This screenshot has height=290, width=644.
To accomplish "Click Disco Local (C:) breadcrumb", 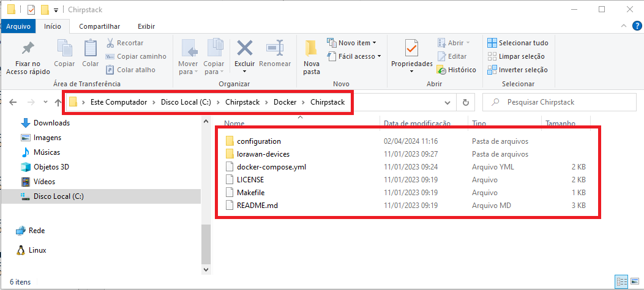I will (186, 102).
